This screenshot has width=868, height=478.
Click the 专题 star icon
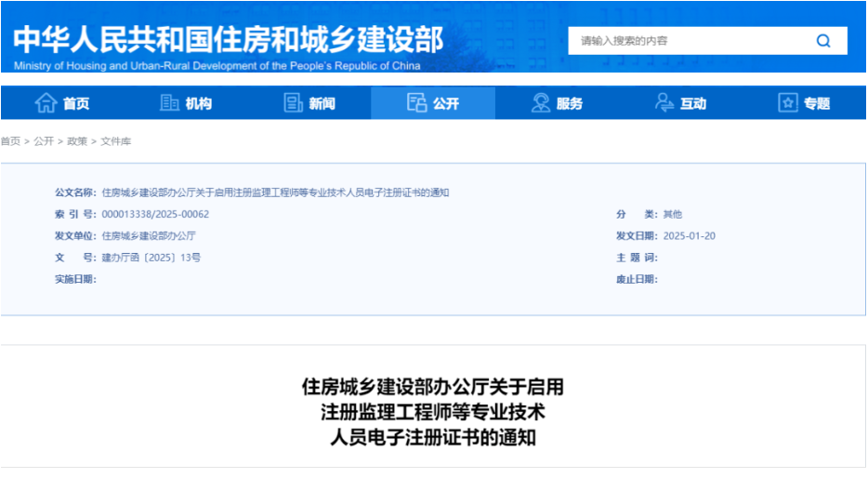[788, 103]
